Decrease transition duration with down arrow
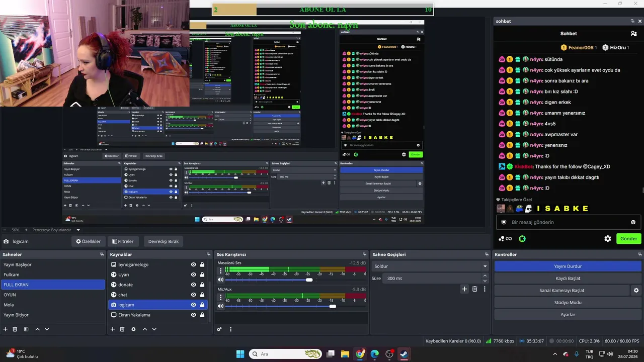 click(x=485, y=281)
